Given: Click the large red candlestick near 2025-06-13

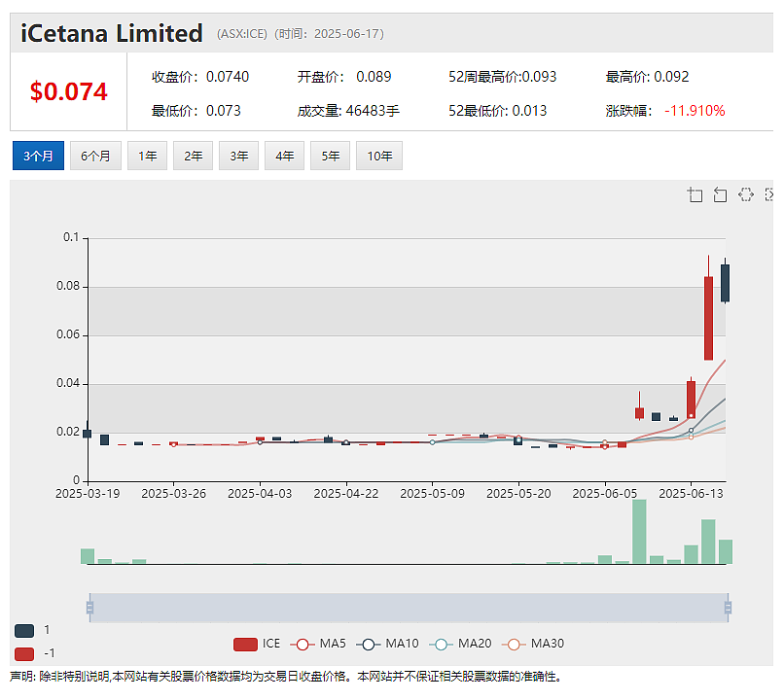Looking at the screenshot, I should coord(708,318).
